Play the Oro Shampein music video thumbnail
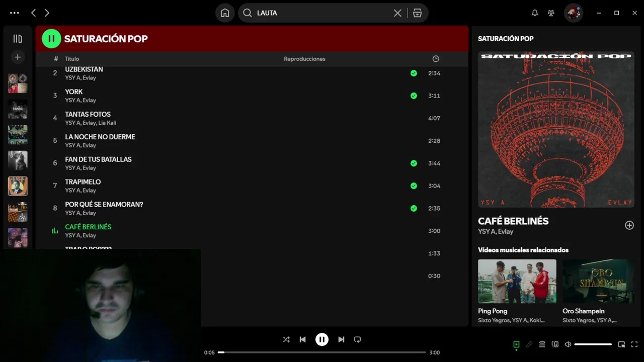Image resolution: width=644 pixels, height=362 pixels. [598, 281]
